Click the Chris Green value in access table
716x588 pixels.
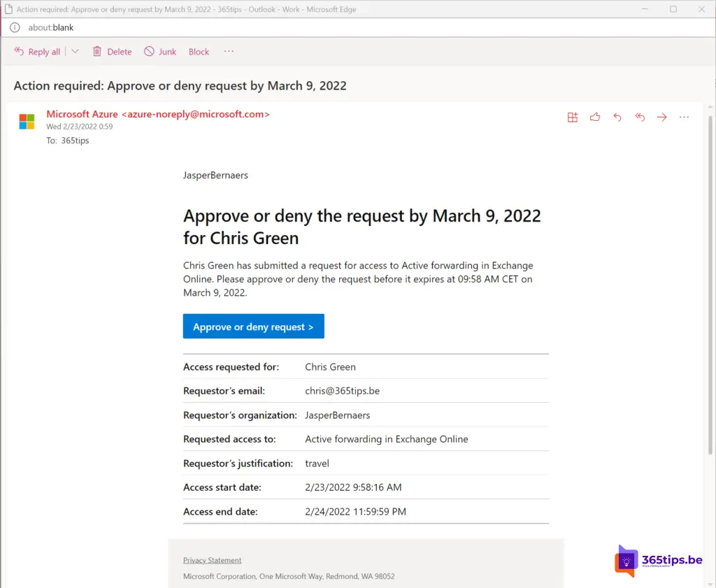tap(330, 367)
